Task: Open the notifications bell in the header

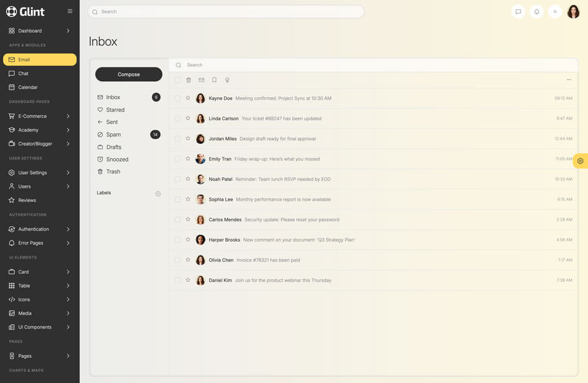Action: pyautogui.click(x=537, y=12)
